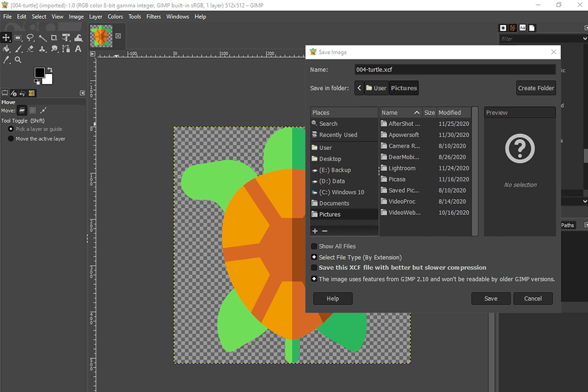
Task: Activate the Free Select lasso tool
Action: (30, 38)
